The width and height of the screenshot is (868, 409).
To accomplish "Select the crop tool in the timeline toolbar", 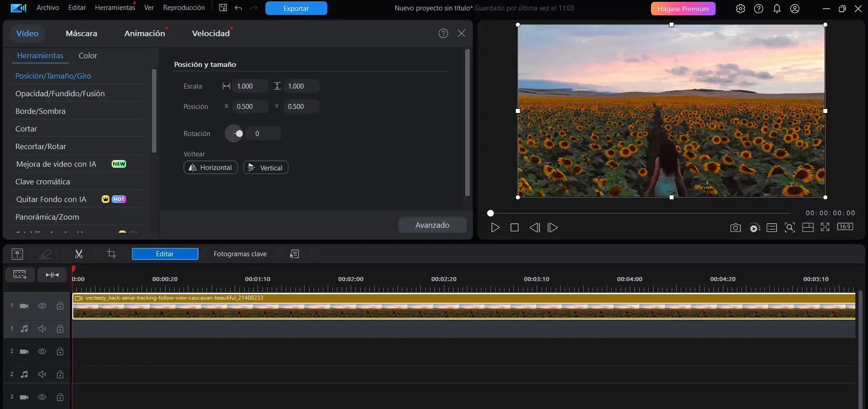I will (x=112, y=254).
